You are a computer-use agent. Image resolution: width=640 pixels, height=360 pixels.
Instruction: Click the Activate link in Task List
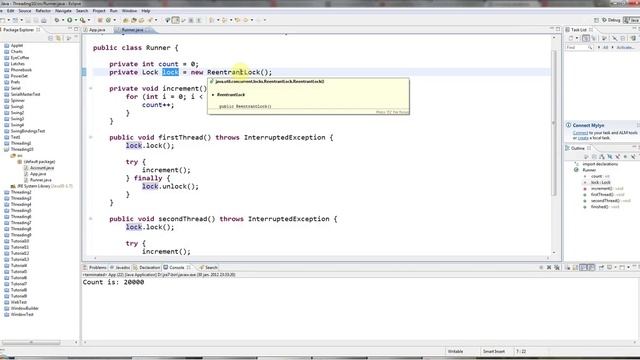point(625,48)
